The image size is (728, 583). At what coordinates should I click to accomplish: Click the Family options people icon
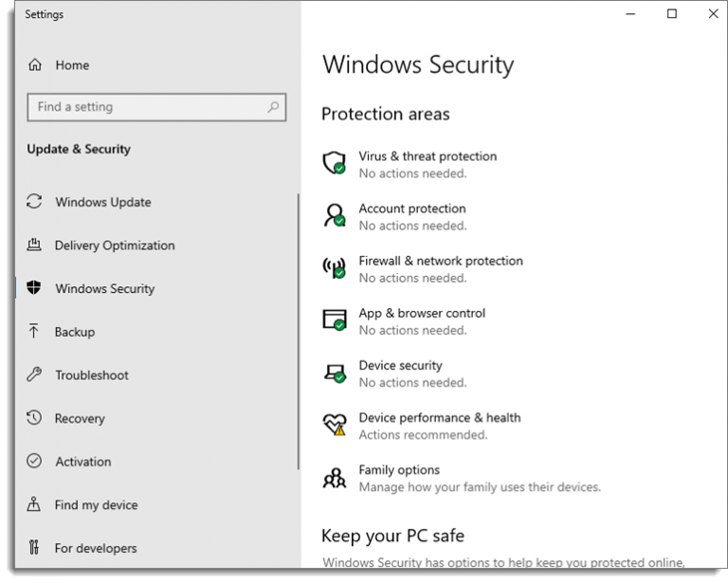pos(335,478)
